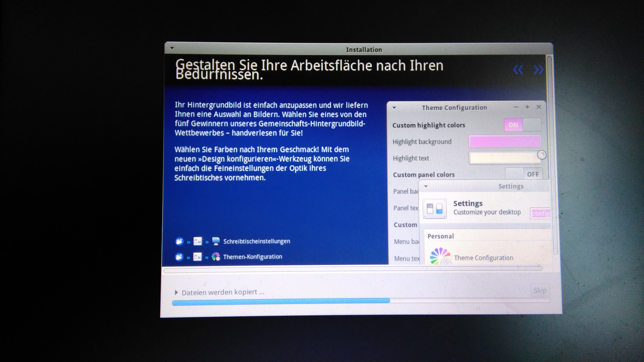Click the Xfce mouse icon beside Schreibtischeinstellungen
The image size is (644, 362).
pyautogui.click(x=179, y=241)
